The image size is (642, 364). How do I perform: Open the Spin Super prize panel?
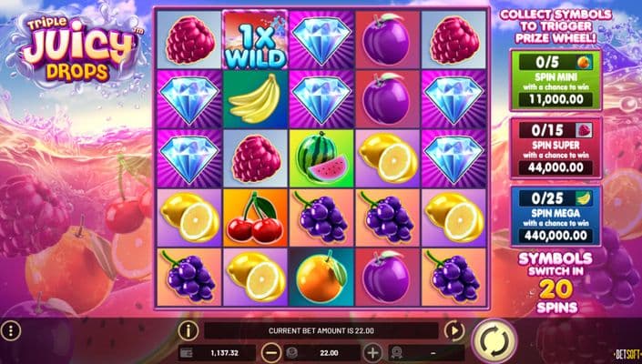pyautogui.click(x=555, y=148)
